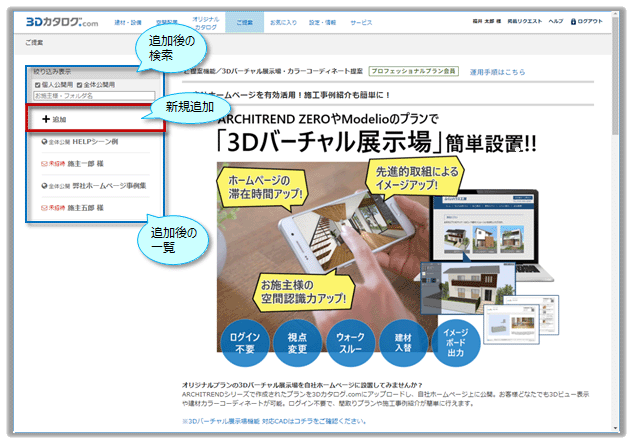Open the オリジナルカタログ menu

(x=206, y=20)
